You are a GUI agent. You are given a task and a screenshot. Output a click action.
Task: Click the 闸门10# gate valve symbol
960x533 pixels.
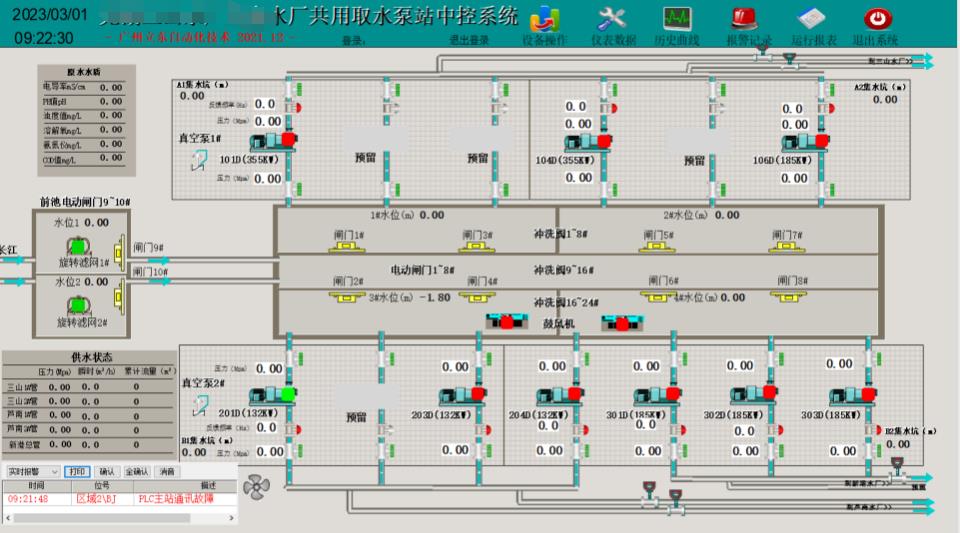pos(119,297)
